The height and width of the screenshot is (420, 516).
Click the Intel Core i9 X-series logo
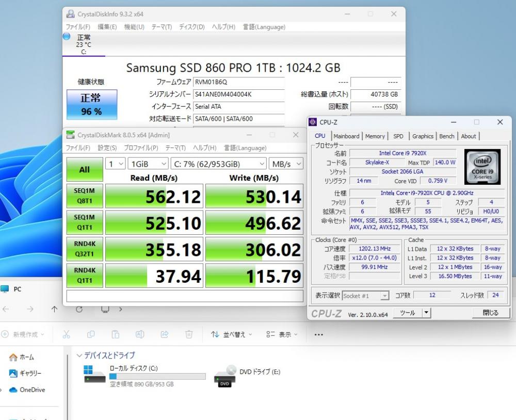pyautogui.click(x=482, y=167)
